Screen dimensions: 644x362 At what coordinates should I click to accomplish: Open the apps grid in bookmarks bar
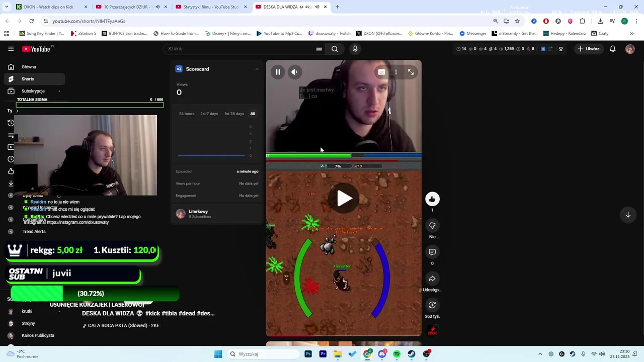7,34
